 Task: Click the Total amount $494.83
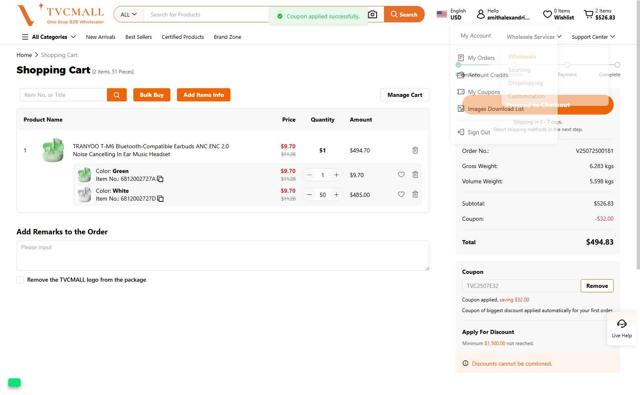[x=600, y=242]
